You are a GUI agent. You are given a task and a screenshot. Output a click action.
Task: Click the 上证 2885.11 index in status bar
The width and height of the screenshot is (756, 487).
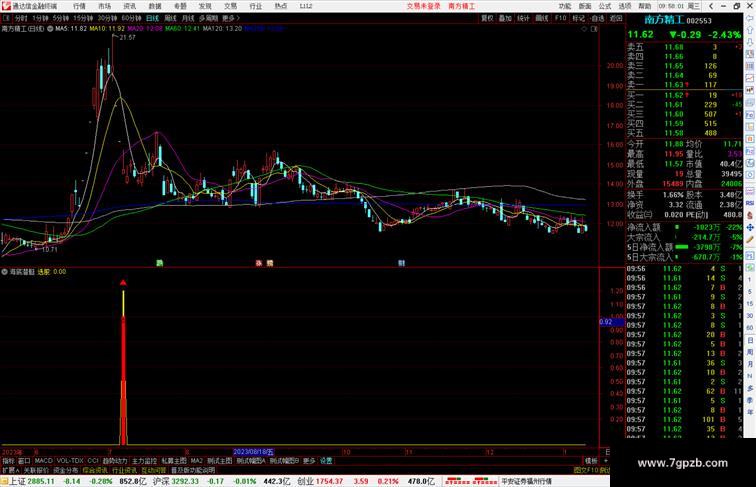coord(32,481)
